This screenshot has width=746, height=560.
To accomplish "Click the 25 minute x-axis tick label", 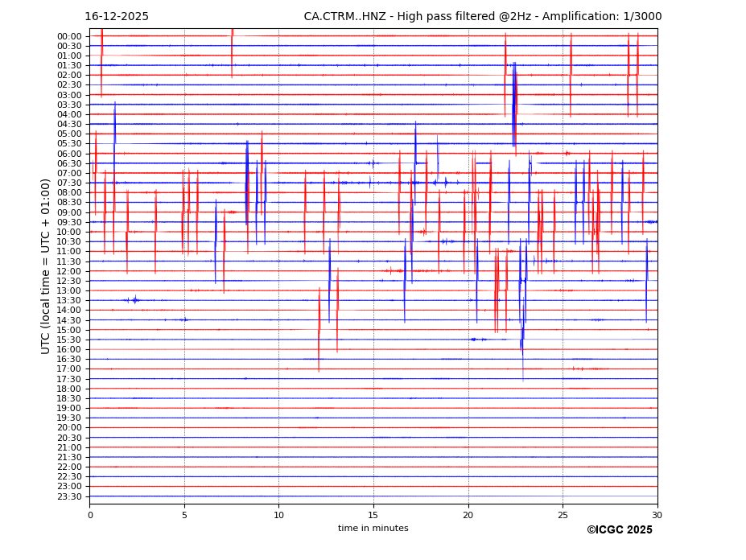I will [x=563, y=515].
